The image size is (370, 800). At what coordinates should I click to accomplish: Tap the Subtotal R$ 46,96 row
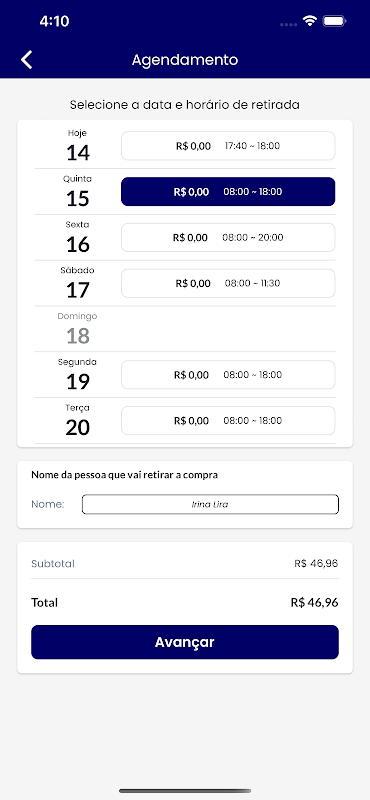coord(185,564)
